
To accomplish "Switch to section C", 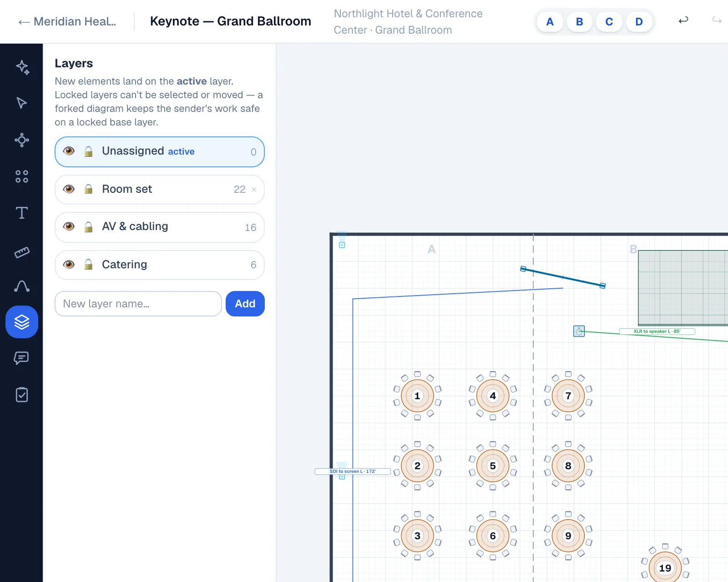I will point(609,22).
